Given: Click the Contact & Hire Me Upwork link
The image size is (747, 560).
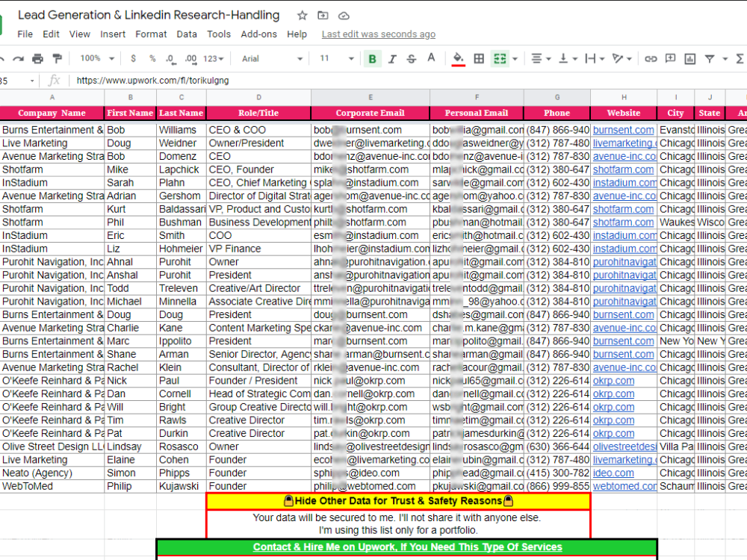Looking at the screenshot, I should pyautogui.click(x=406, y=547).
